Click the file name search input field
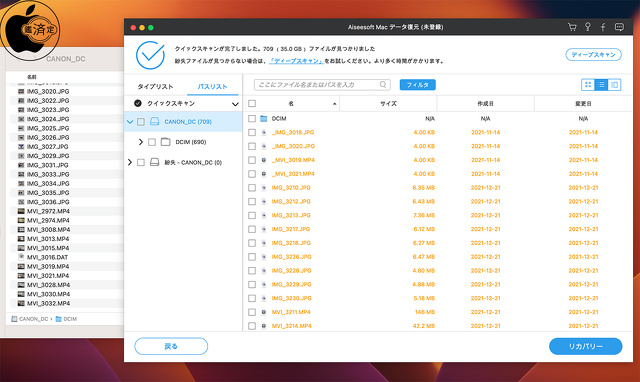 322,84
